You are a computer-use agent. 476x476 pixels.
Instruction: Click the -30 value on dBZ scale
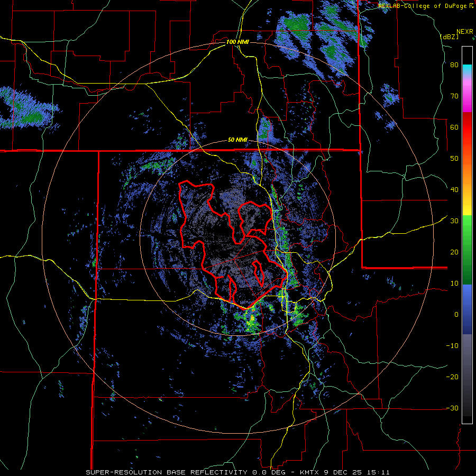[x=452, y=408]
